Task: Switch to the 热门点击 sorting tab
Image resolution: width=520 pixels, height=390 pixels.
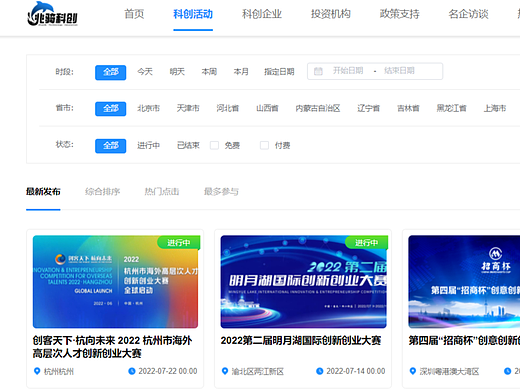Action: 162,192
